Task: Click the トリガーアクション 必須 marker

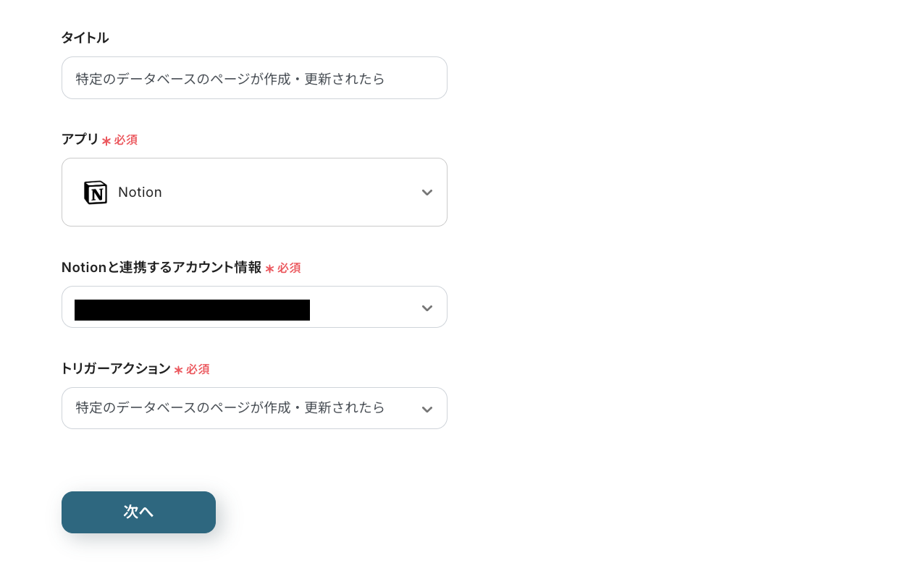Action: point(192,369)
